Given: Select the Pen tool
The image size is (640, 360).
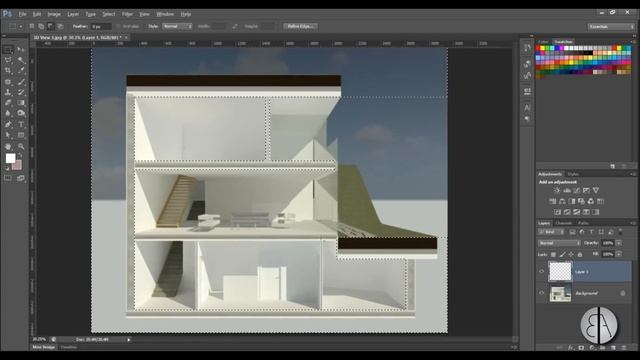Looking at the screenshot, I should [x=8, y=124].
